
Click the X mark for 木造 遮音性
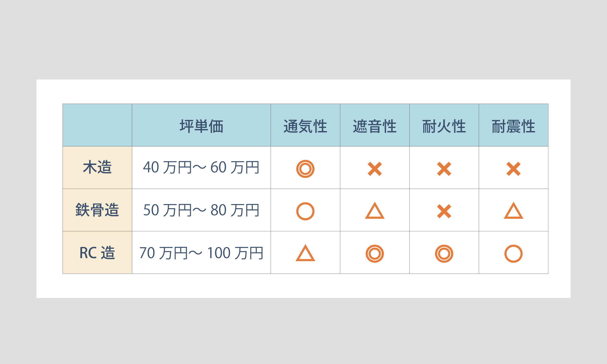pyautogui.click(x=375, y=169)
